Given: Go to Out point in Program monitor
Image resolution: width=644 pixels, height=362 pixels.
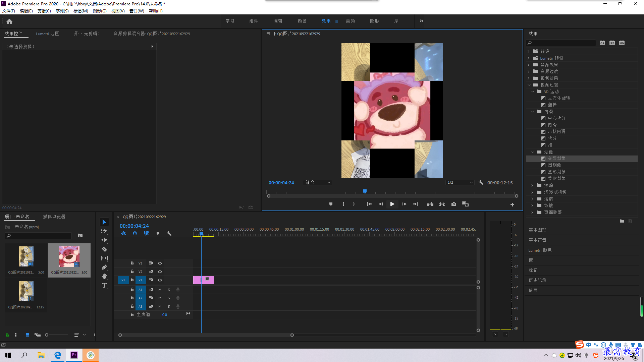Looking at the screenshot, I should click(416, 204).
